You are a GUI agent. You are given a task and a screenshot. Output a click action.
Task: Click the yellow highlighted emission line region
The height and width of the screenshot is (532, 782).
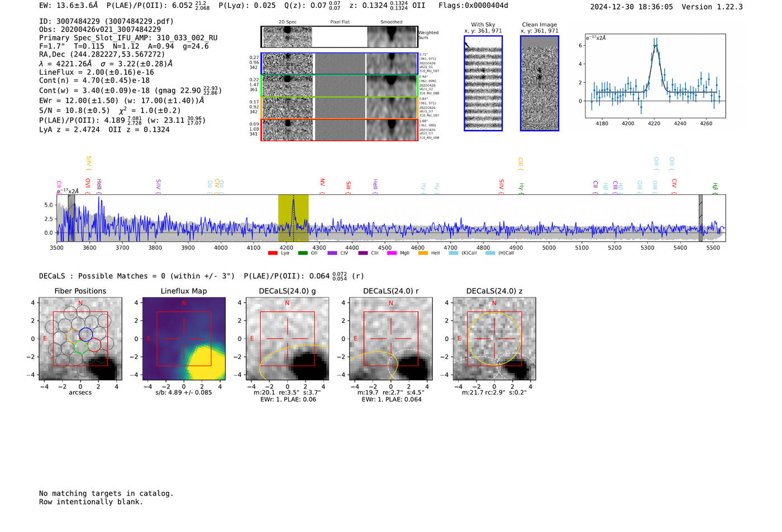tap(293, 218)
